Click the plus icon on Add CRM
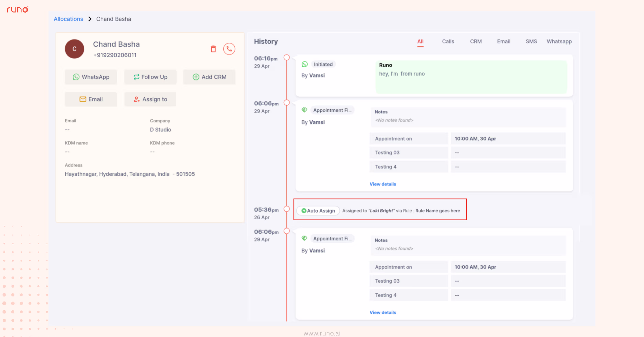Screen dimensions: 644x337 (196, 77)
